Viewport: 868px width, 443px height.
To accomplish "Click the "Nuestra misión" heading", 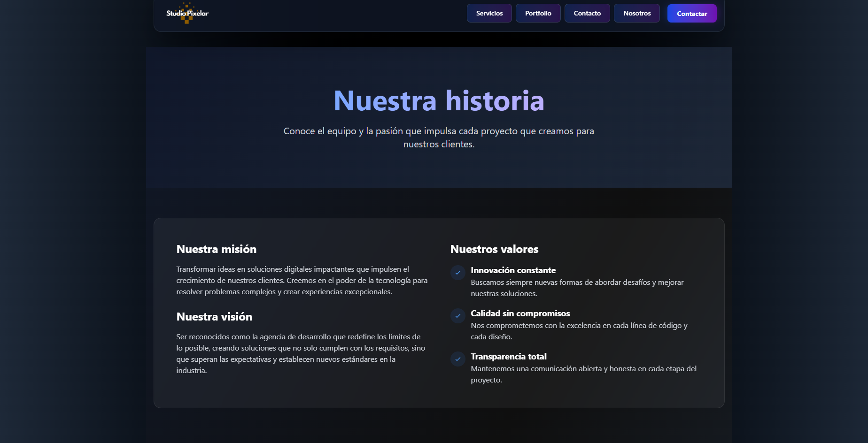I will tap(216, 249).
